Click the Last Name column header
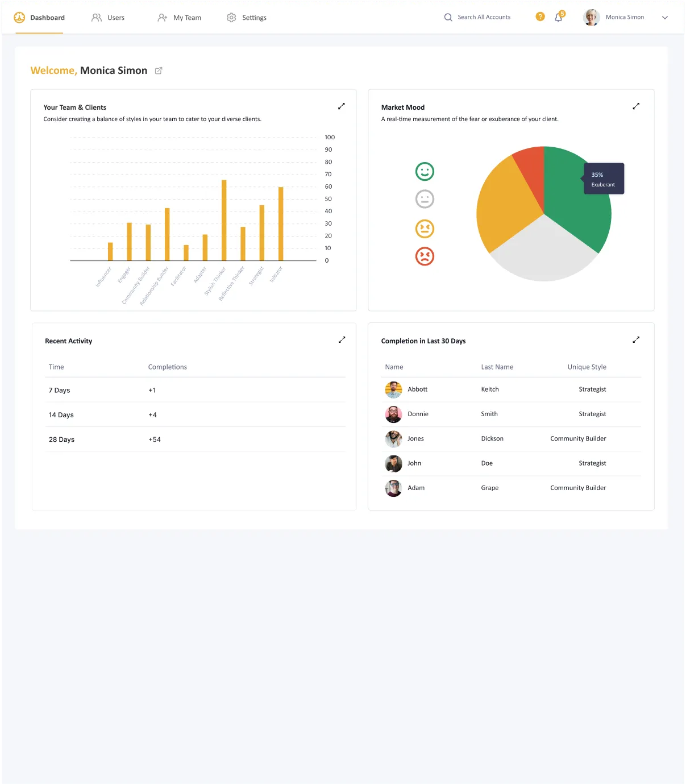Screen dimensions: 686x784 [497, 367]
